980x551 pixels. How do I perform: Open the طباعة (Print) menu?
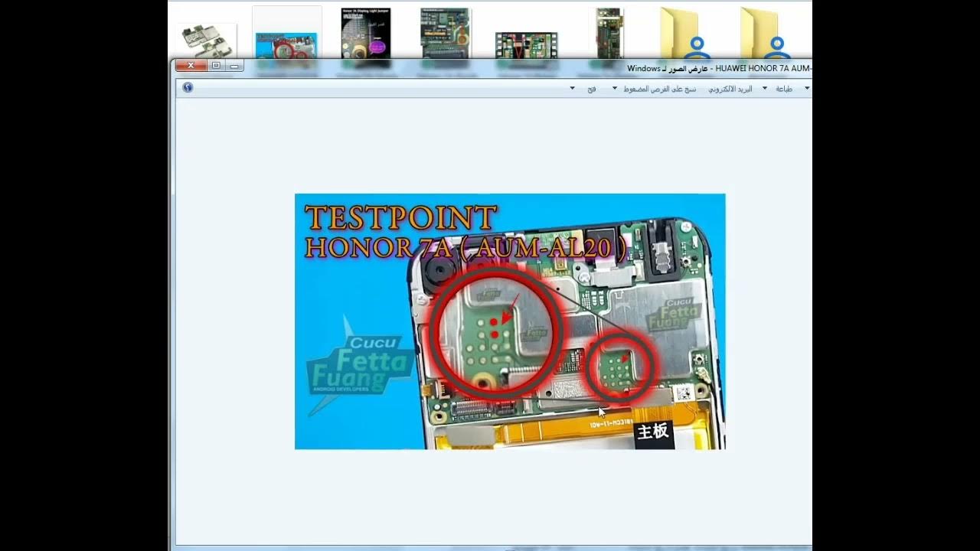click(784, 89)
